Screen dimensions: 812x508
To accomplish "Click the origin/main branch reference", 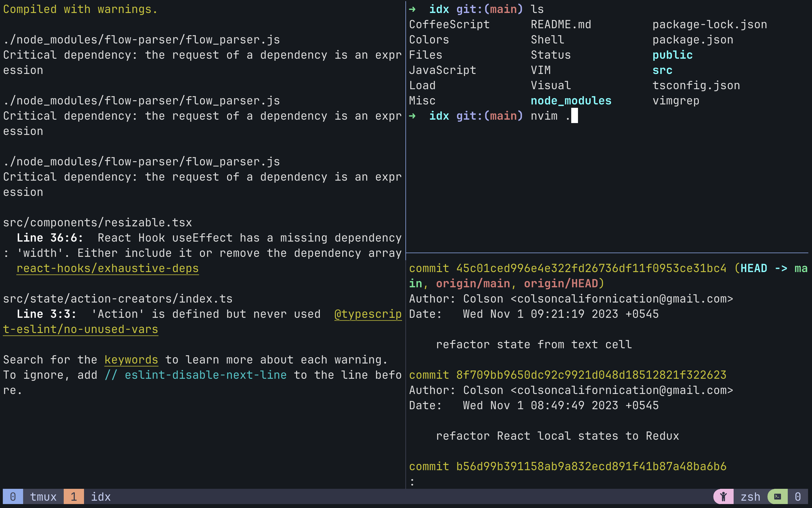I will tap(473, 284).
